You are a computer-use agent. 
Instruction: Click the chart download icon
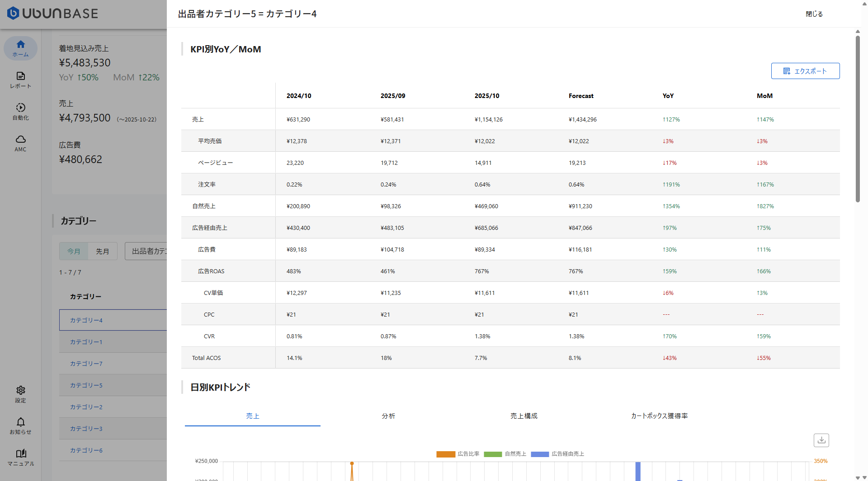tap(821, 440)
